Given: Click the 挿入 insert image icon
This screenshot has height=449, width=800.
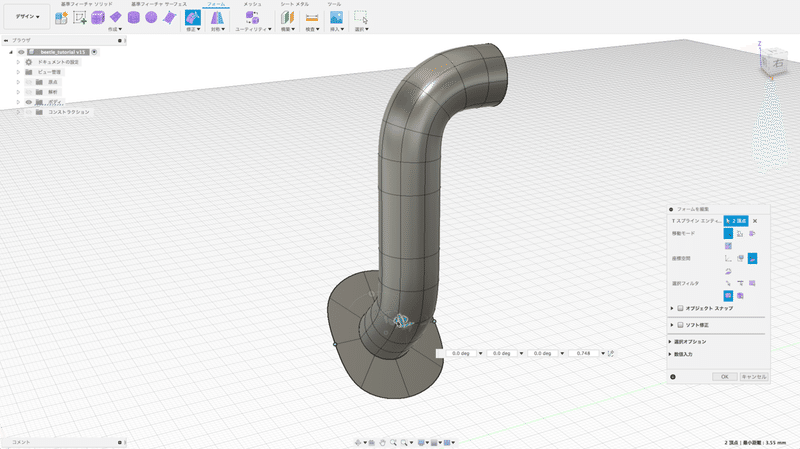Looking at the screenshot, I should [336, 18].
